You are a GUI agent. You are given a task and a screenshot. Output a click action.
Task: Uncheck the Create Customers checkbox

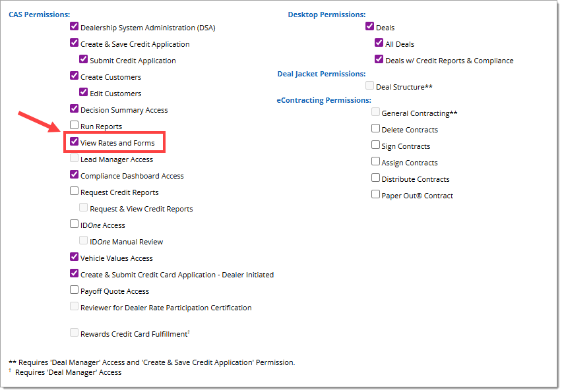(x=75, y=77)
